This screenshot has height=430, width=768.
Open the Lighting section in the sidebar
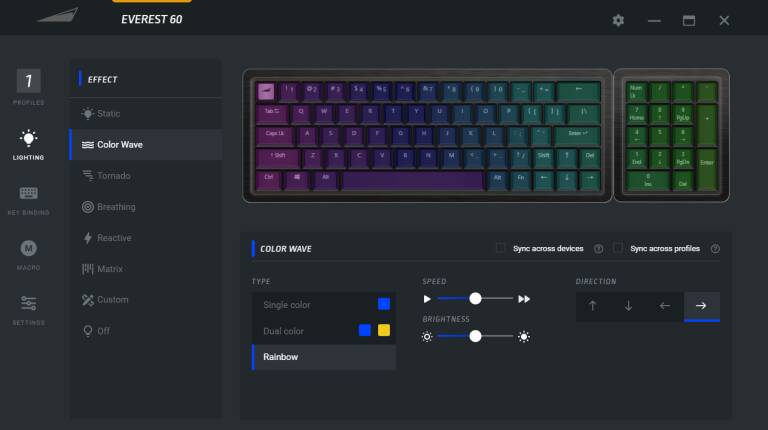point(28,145)
